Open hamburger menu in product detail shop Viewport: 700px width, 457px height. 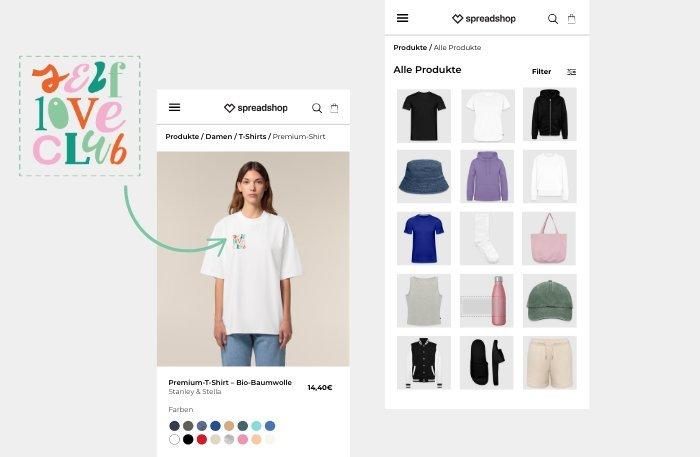point(175,108)
